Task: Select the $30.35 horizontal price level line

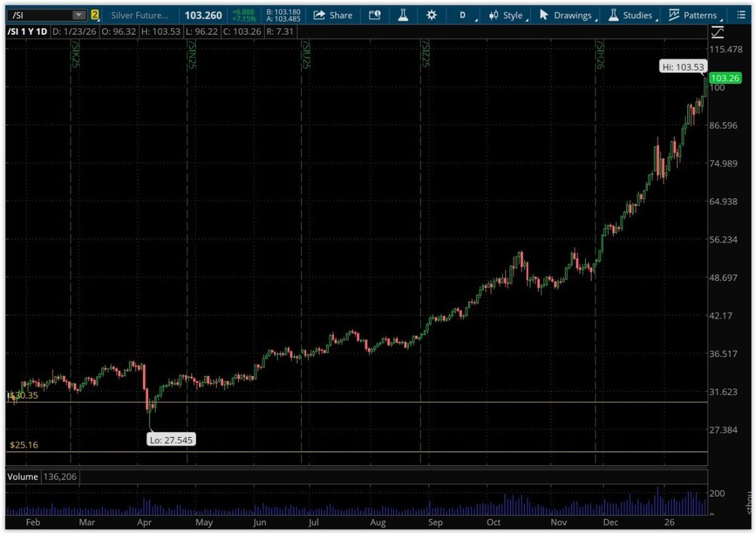Action: (x=378, y=402)
